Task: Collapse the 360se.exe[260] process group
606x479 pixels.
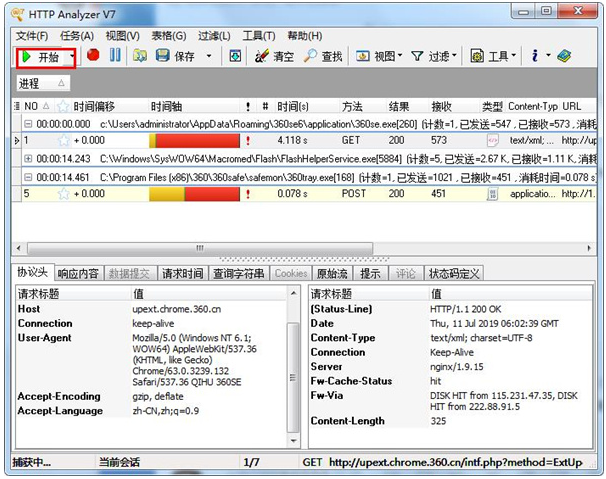Action: pyautogui.click(x=28, y=124)
